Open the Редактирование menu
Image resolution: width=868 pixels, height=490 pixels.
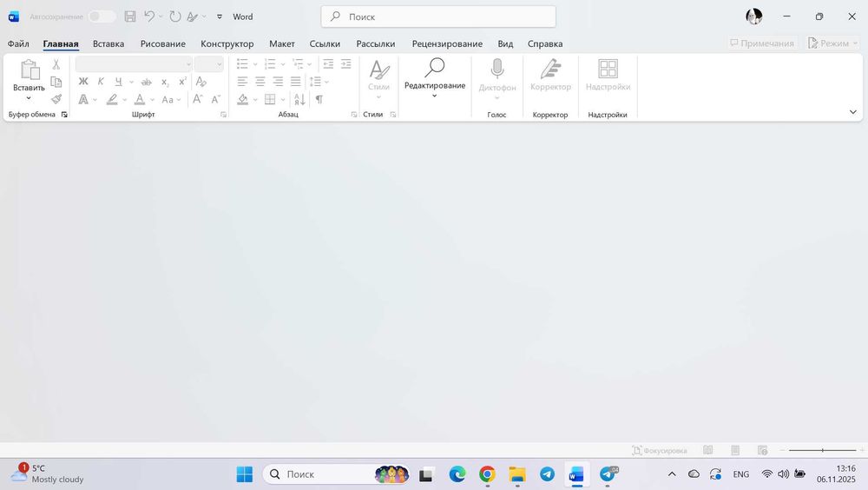[x=435, y=77]
